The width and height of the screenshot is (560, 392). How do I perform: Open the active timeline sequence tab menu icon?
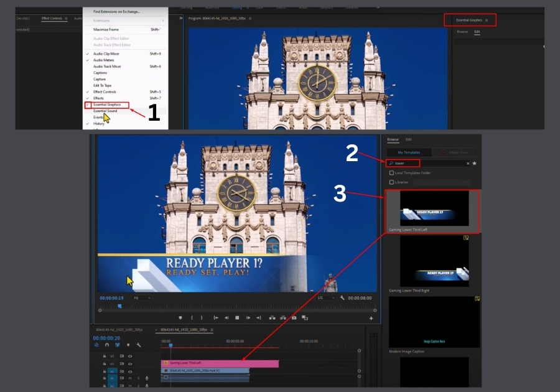point(212,330)
